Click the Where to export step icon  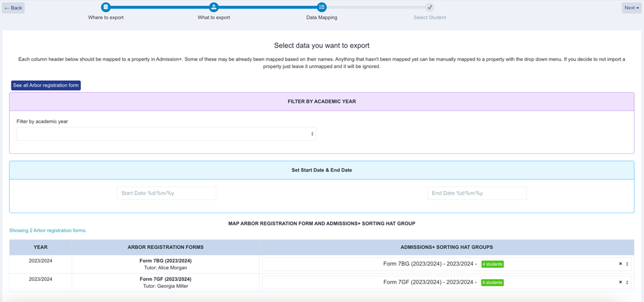106,7
